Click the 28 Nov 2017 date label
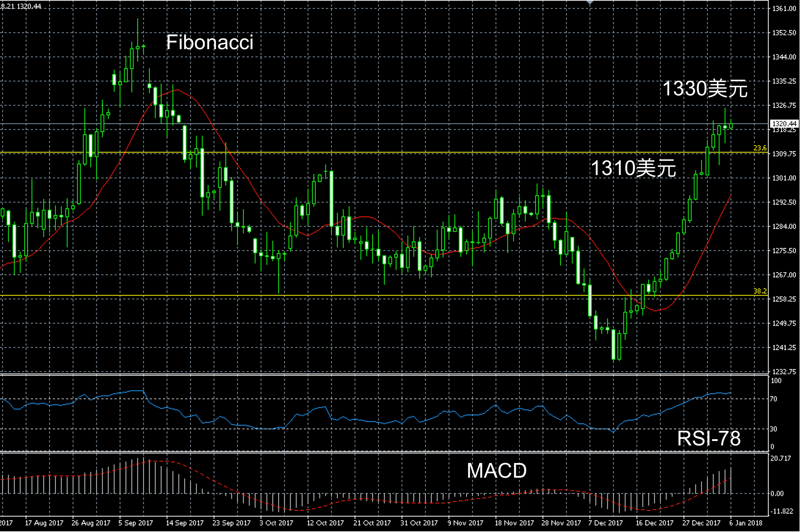801x532 pixels. 561,523
